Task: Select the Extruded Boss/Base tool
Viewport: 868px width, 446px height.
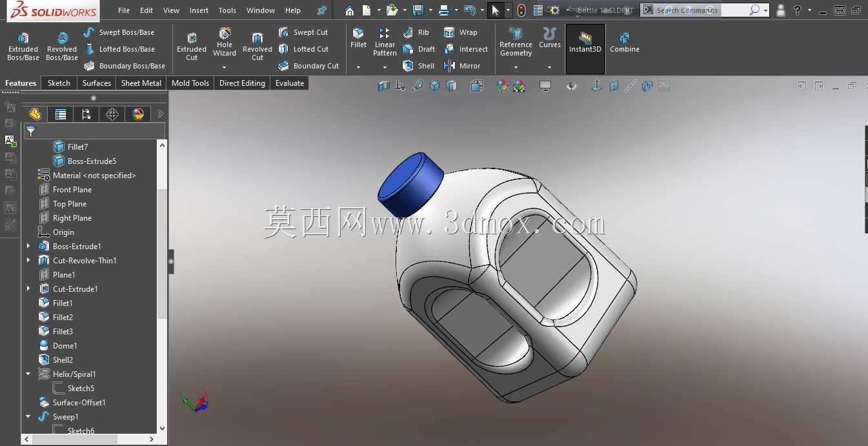Action: point(23,46)
